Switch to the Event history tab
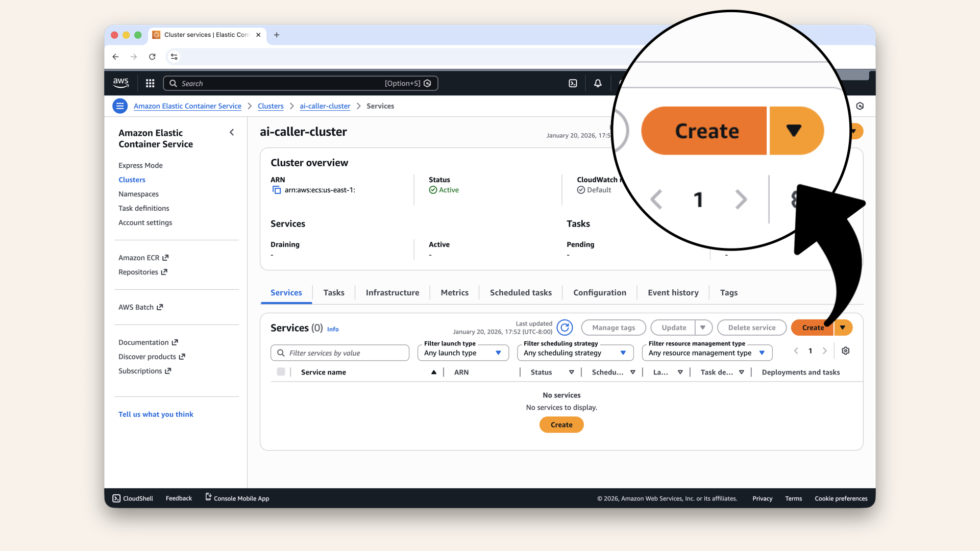 coord(673,292)
